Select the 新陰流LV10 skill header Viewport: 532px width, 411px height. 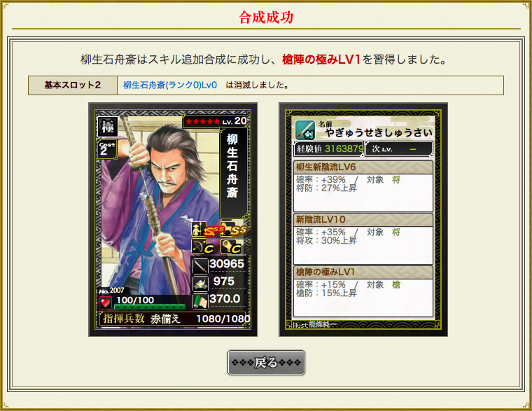coord(363,219)
